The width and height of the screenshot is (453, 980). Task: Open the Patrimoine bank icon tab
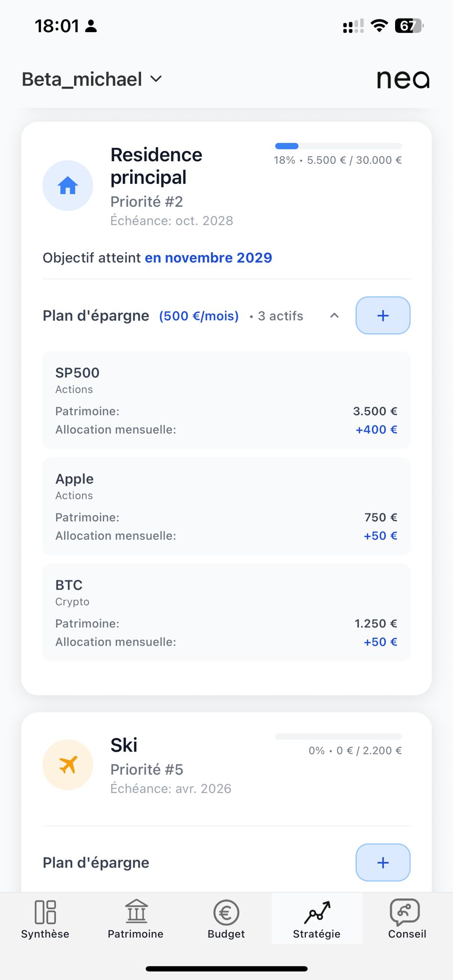(136, 912)
